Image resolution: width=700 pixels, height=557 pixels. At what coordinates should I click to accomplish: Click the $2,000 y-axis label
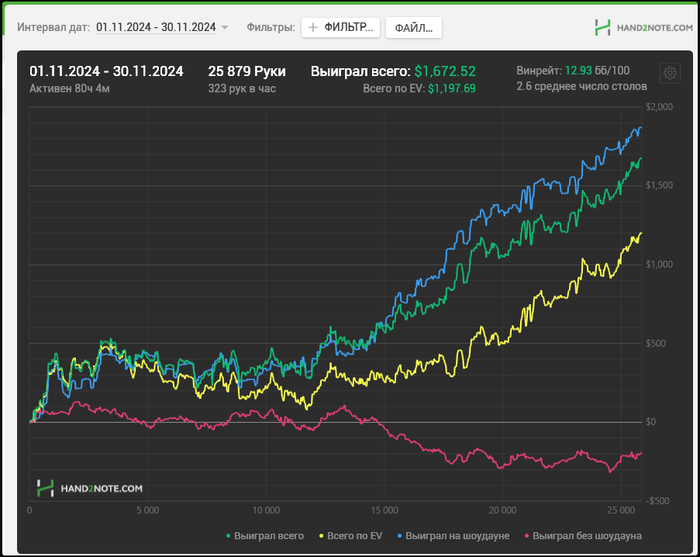659,107
